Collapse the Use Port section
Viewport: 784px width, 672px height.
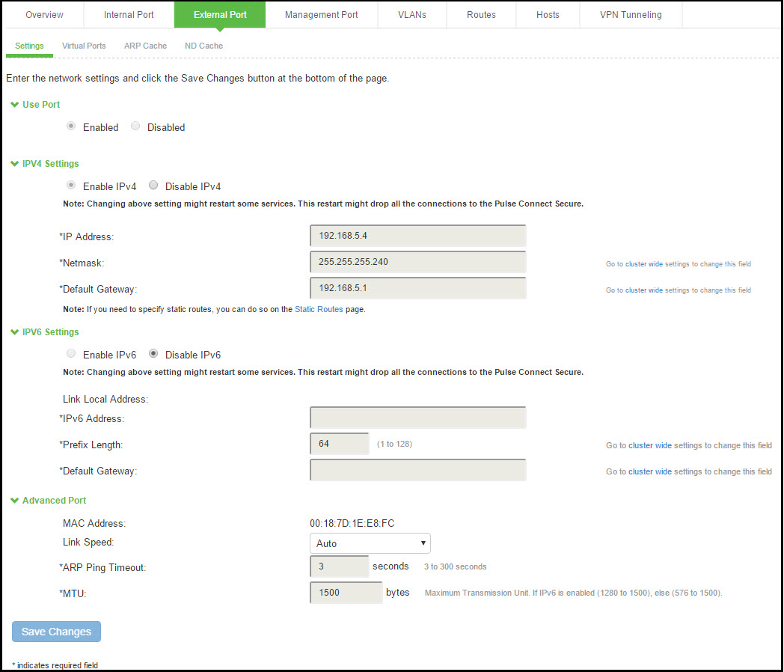click(14, 104)
